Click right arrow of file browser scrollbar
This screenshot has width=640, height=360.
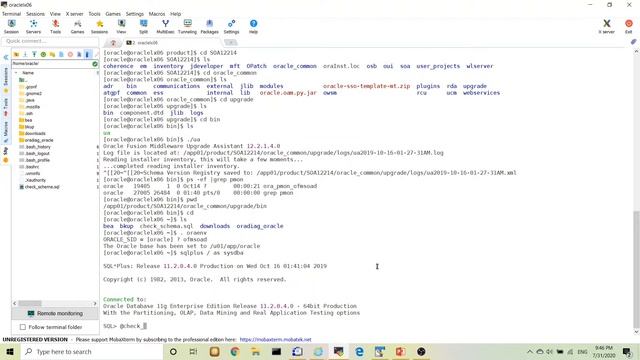click(95, 303)
